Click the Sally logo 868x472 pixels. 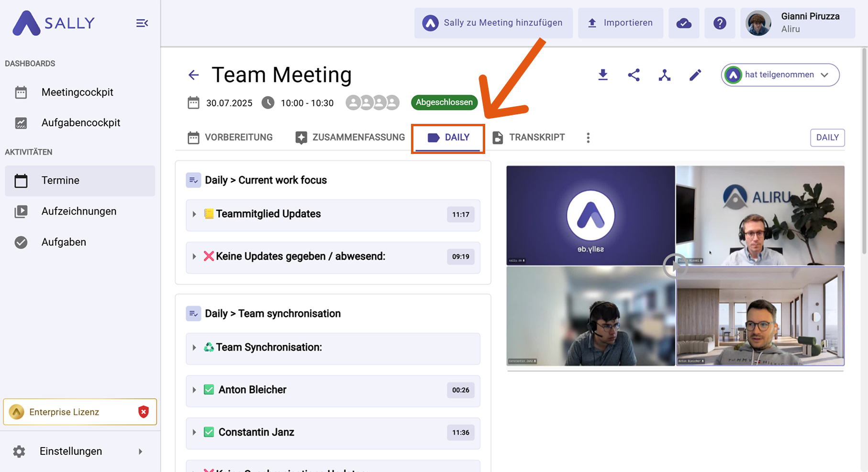[x=54, y=23]
